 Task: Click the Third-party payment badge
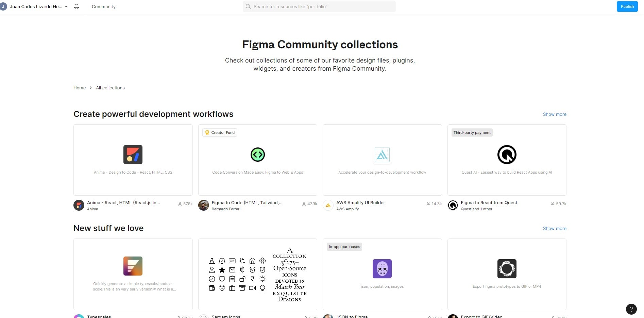pos(472,132)
